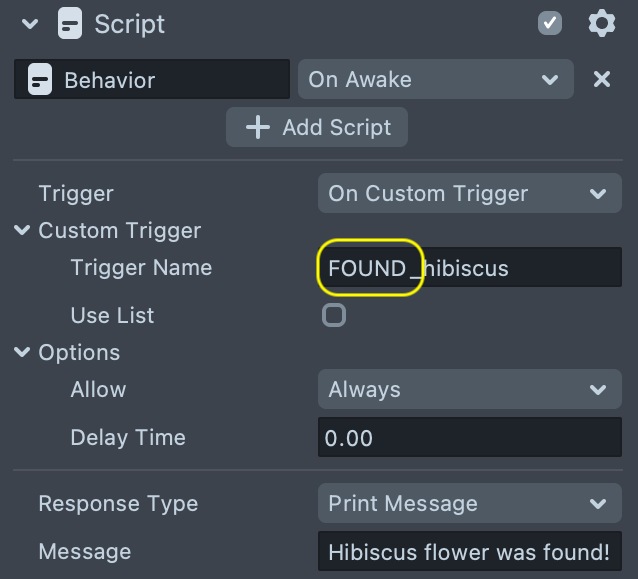Click the Message text field
638x579 pixels.
pyautogui.click(x=468, y=552)
